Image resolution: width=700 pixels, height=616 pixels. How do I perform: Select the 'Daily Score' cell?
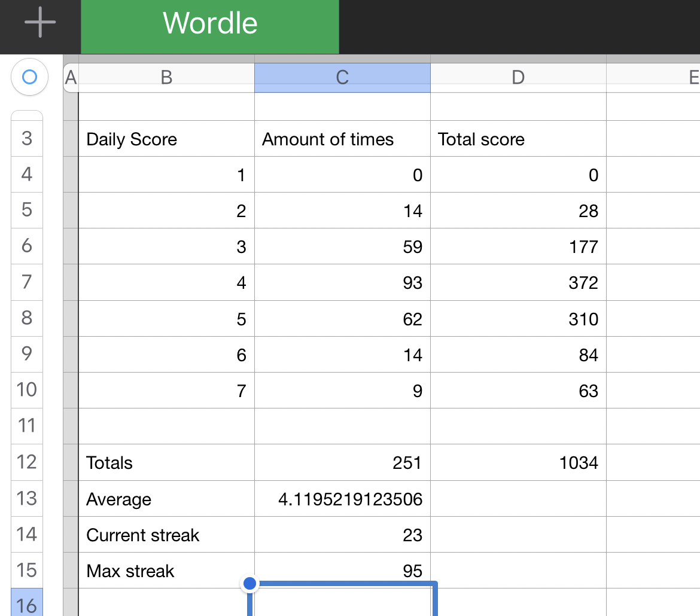click(166, 138)
